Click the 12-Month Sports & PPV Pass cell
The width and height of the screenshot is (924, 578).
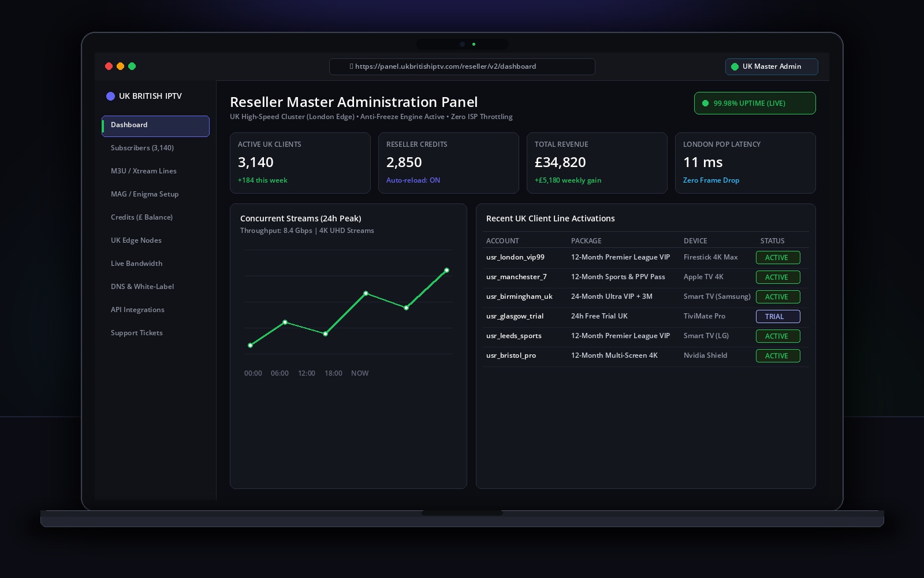tap(618, 277)
